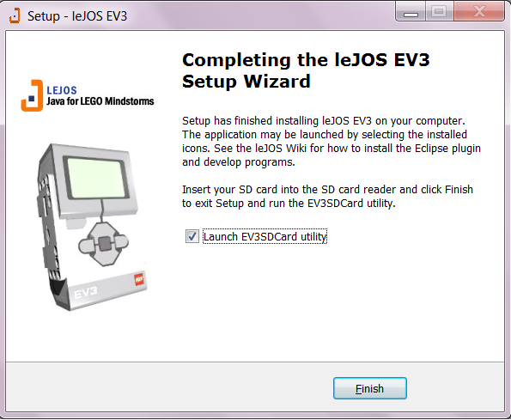Click the 'Launch EV3SDCard utility' label text
Image resolution: width=511 pixels, height=420 pixels.
(265, 236)
